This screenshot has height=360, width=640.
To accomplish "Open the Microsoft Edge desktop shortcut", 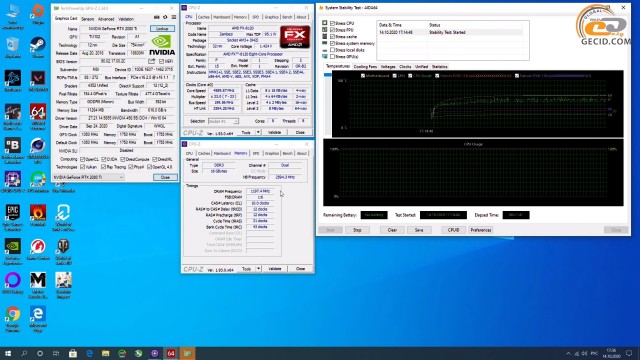I will [38, 319].
